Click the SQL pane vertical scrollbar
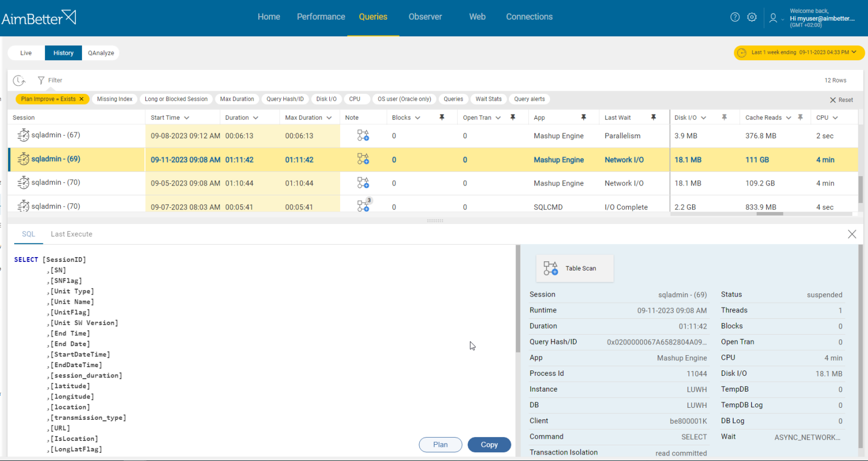Screen dimensions: 868x461 (x=518, y=299)
